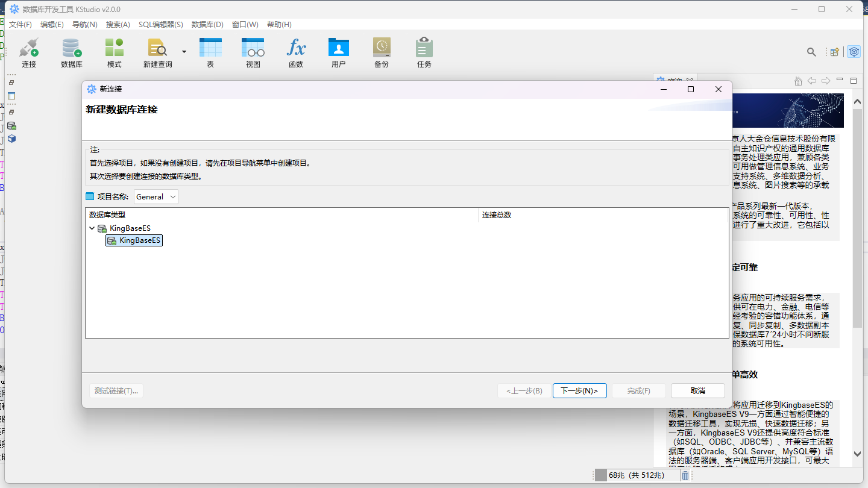Select the 模式 (Schema) toolbar icon
This screenshot has width=868, height=488.
(114, 48)
